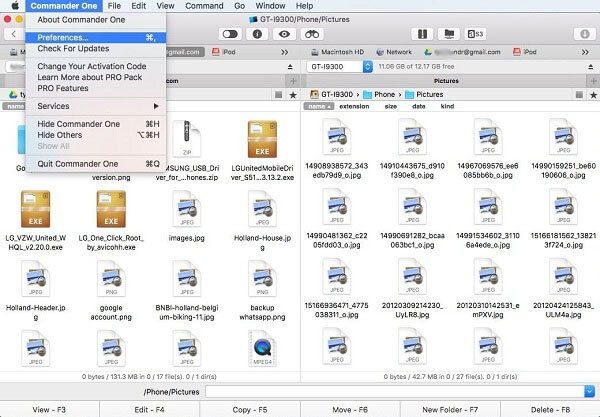This screenshot has width=600, height=417.
Task: Click left panel eject icon
Action: [290, 67]
